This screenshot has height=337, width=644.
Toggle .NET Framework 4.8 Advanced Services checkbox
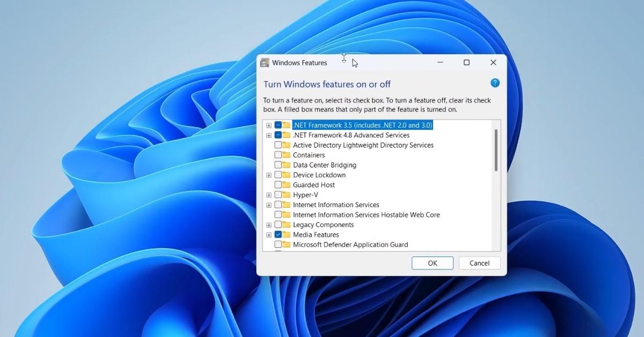pyautogui.click(x=278, y=135)
